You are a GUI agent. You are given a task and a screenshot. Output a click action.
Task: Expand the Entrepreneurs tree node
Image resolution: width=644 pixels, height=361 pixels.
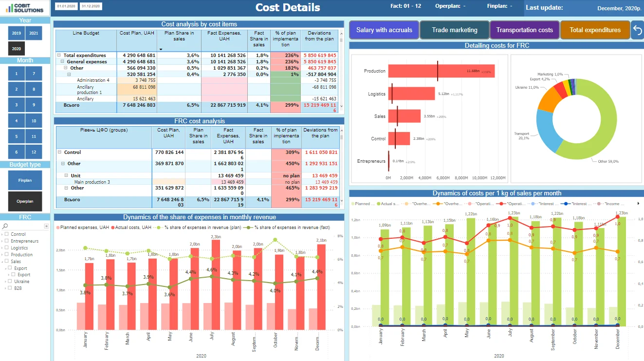(x=2, y=241)
